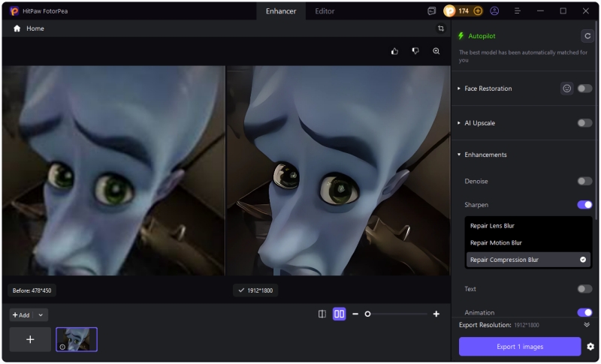Click the Face Restoration label
601x364 pixels.
click(x=488, y=89)
